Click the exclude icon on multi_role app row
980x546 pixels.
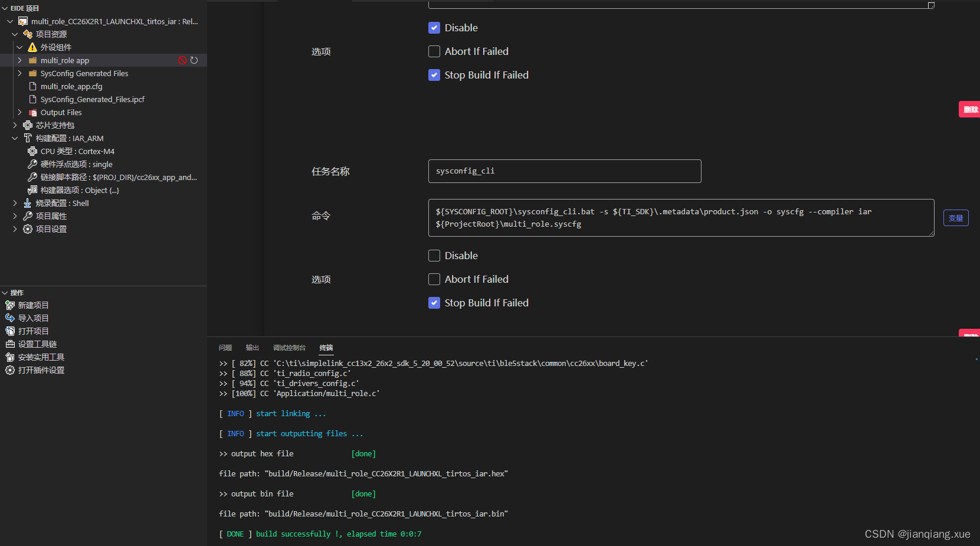point(182,60)
